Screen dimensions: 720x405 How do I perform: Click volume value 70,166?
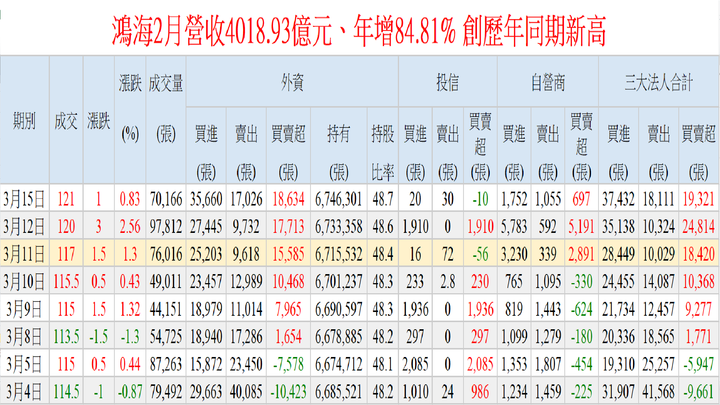166,199
